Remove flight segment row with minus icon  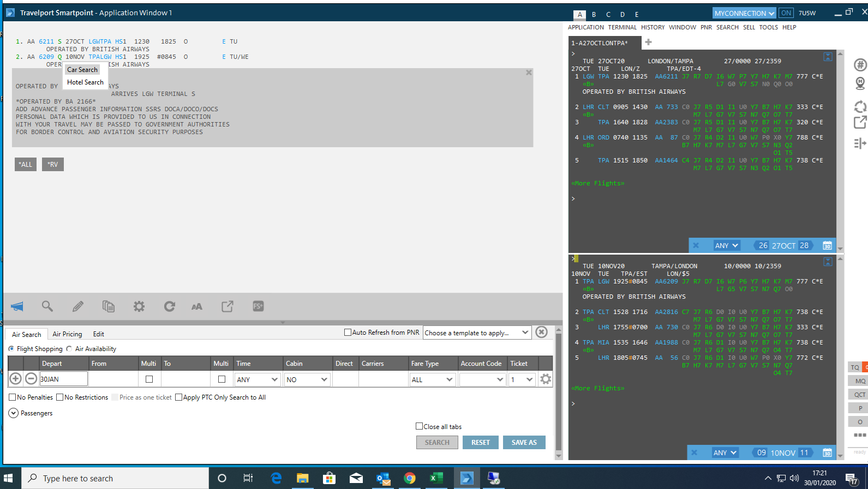(x=31, y=379)
